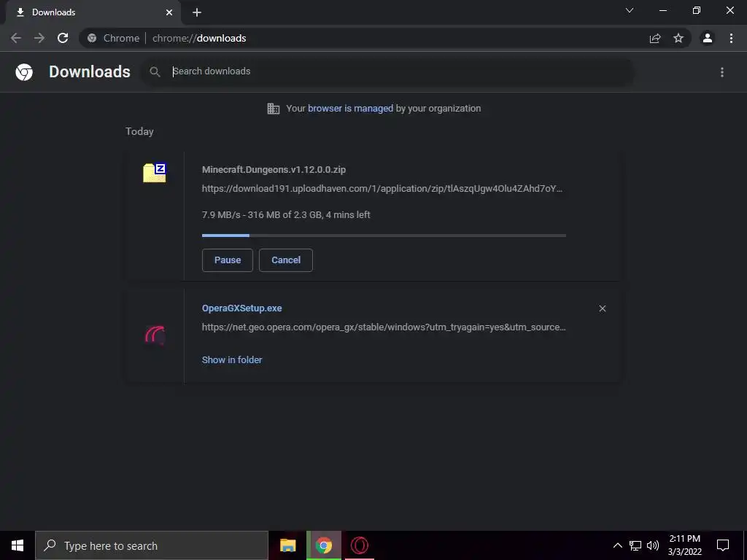Pause the Minecraft Dungeons download
Screen dimensions: 747x560
click(228, 260)
